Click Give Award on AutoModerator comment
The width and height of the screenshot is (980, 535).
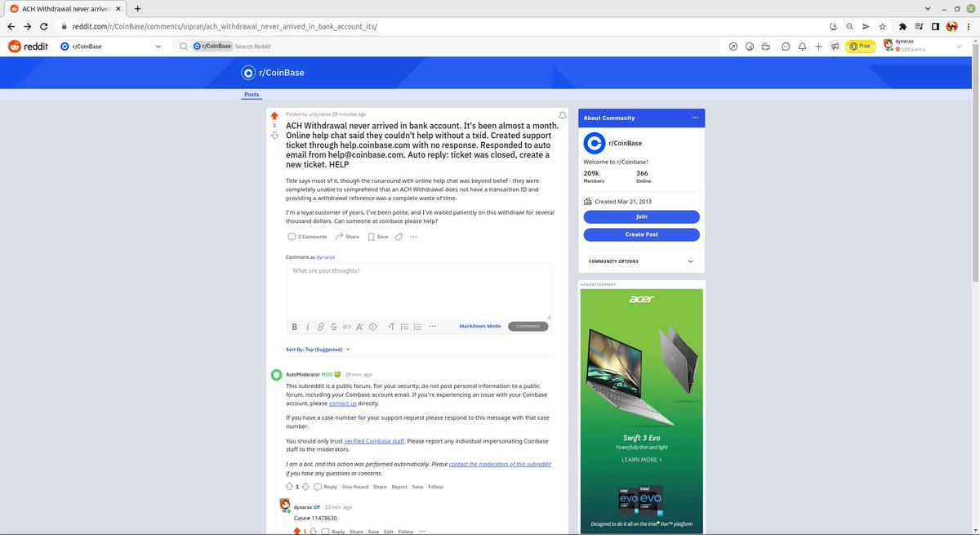355,487
